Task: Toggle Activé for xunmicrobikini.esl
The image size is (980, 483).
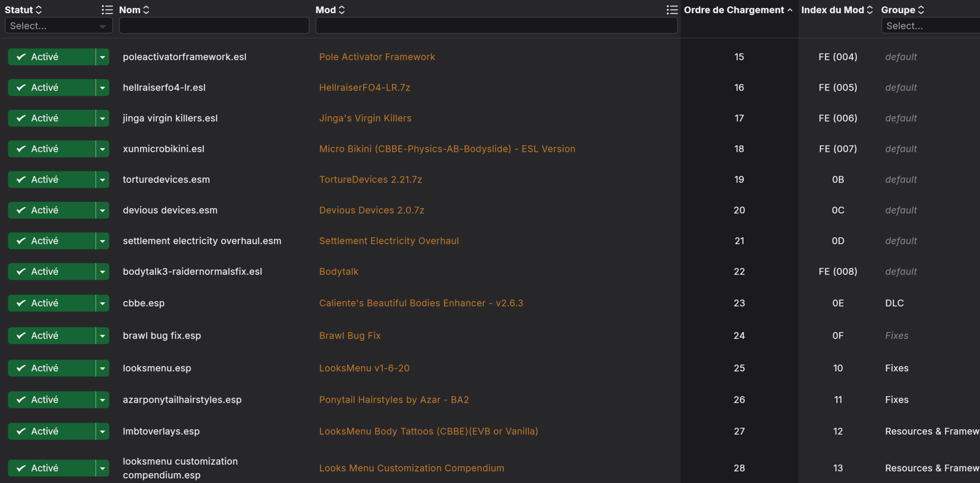Action: [52, 148]
